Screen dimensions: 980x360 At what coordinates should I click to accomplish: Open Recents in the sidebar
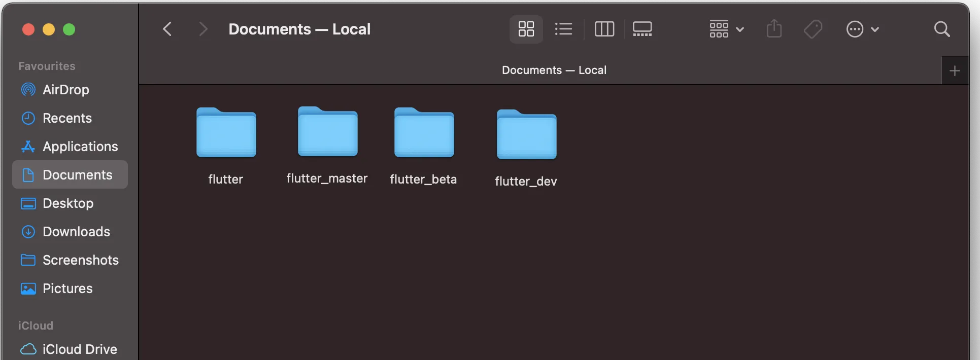click(70, 118)
